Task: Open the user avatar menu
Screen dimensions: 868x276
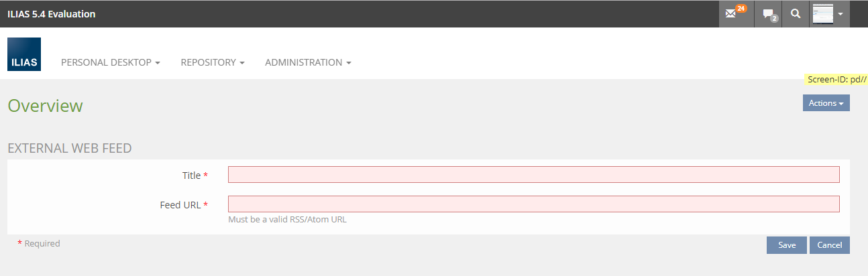Action: tap(829, 13)
